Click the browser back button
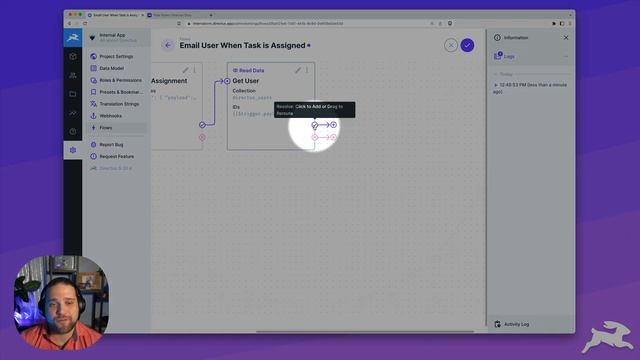 click(69, 24)
